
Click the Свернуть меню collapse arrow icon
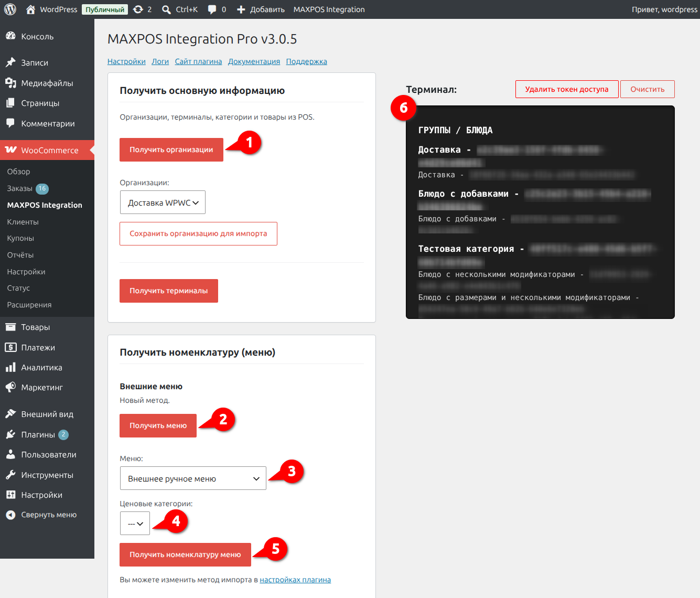pos(10,515)
